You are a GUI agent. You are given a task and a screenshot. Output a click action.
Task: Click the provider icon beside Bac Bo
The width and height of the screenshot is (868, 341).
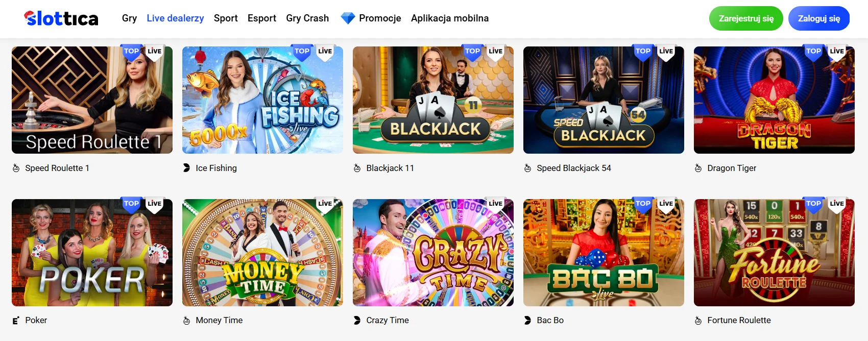[527, 320]
